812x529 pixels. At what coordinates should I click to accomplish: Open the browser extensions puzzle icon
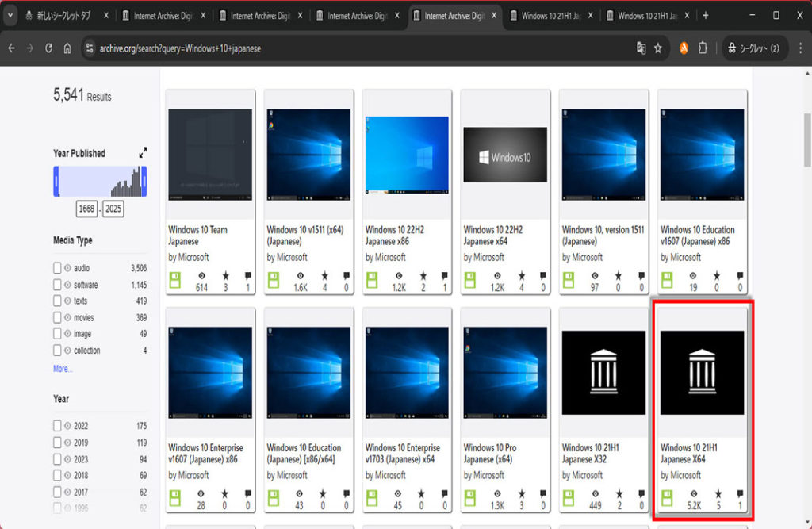click(703, 48)
